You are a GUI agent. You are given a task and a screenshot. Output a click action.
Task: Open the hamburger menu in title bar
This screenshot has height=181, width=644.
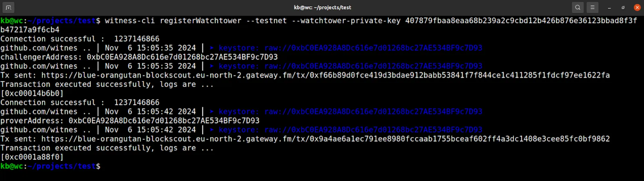pos(593,7)
